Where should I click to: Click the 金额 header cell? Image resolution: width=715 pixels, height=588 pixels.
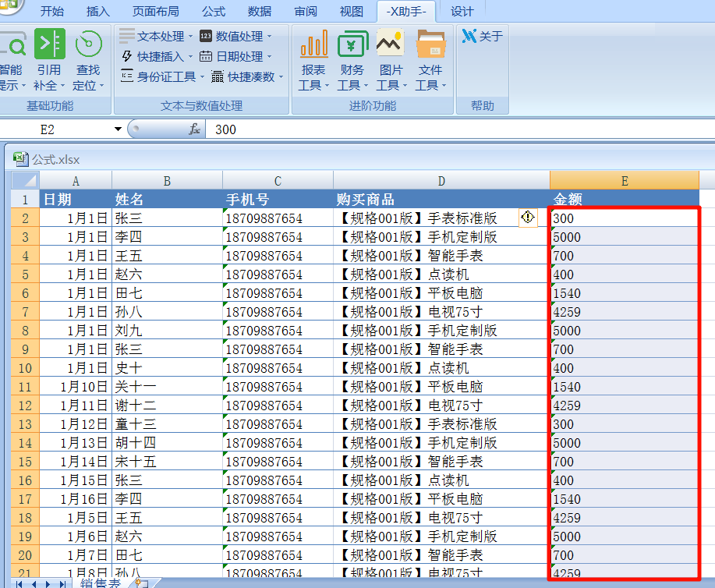click(625, 200)
